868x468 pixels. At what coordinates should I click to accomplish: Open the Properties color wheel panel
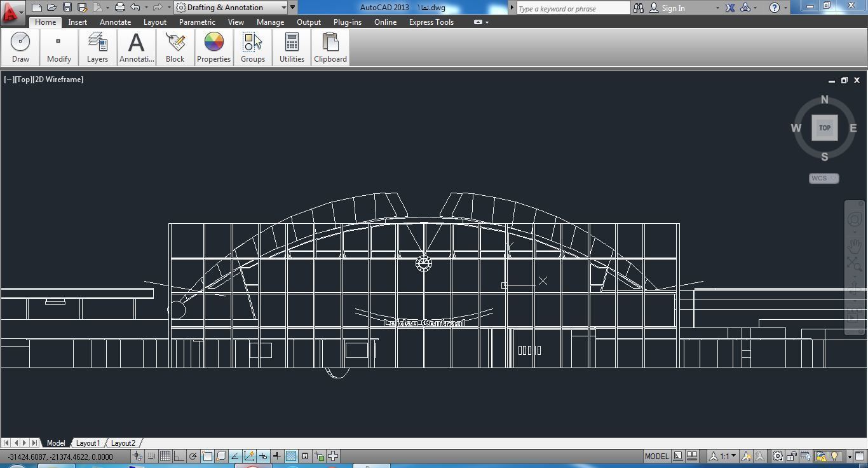(x=214, y=47)
